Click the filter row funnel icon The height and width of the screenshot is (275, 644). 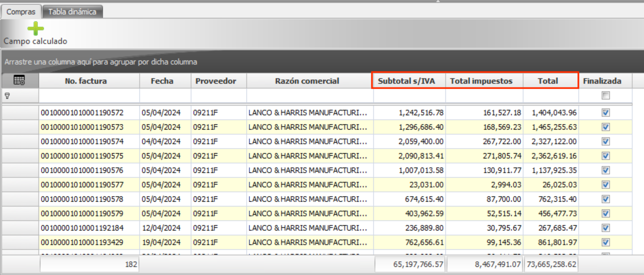7,96
